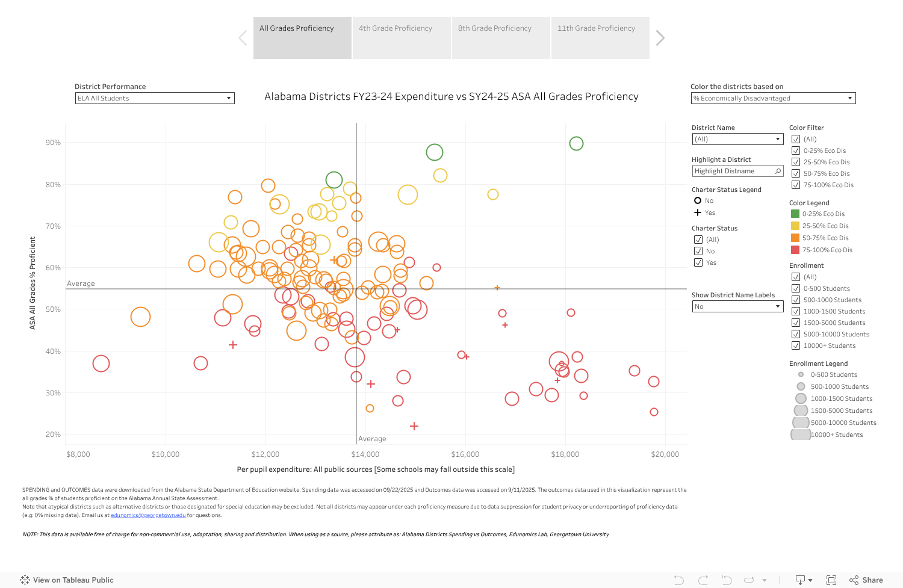This screenshot has height=588, width=903.
Task: Uncheck the 0-25% Eco Dis color filter
Action: [x=796, y=150]
